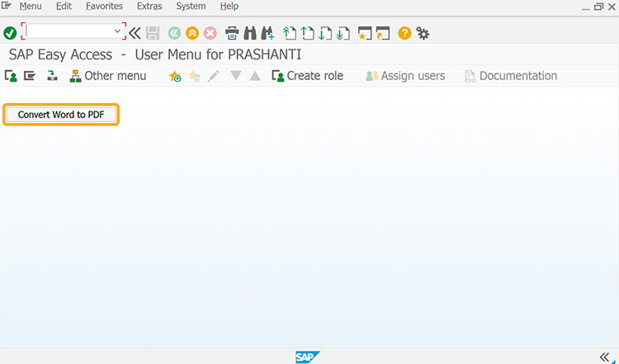The image size is (619, 364).
Task: Click the Documentation button
Action: [x=511, y=75]
